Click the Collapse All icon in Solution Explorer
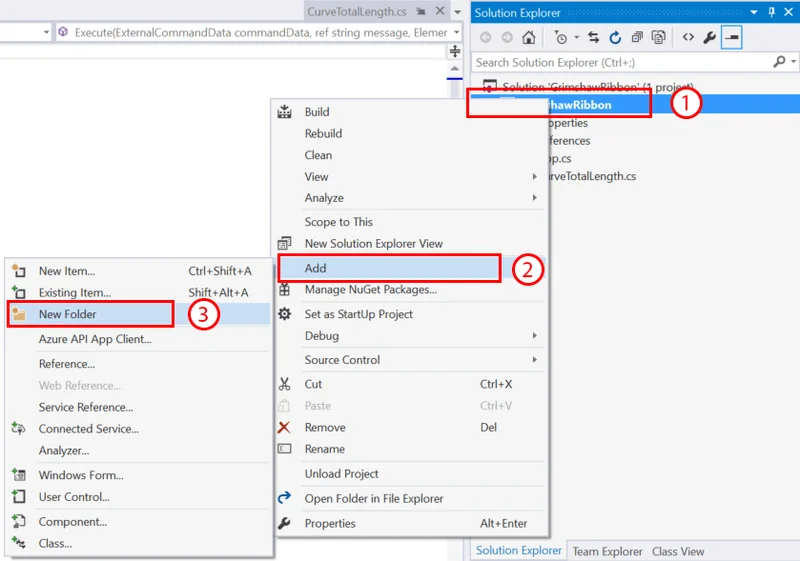Screen dimensions: 800x561 (637, 37)
